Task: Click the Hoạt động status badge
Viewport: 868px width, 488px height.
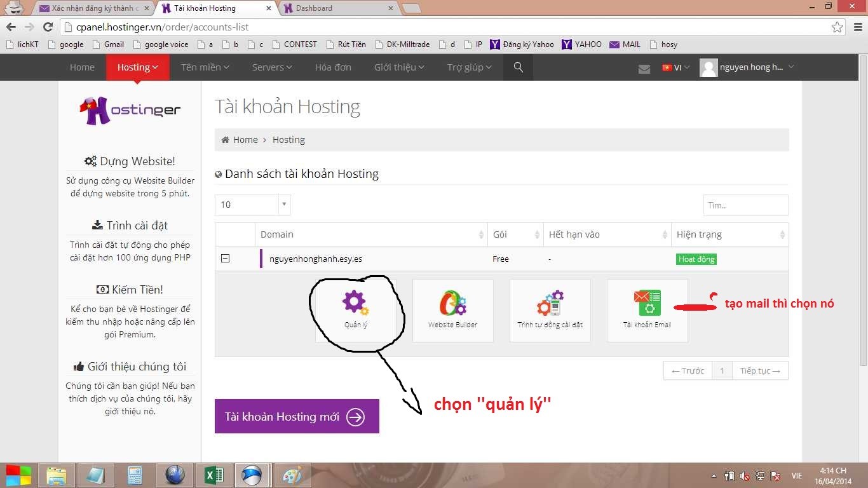Action: pos(696,259)
